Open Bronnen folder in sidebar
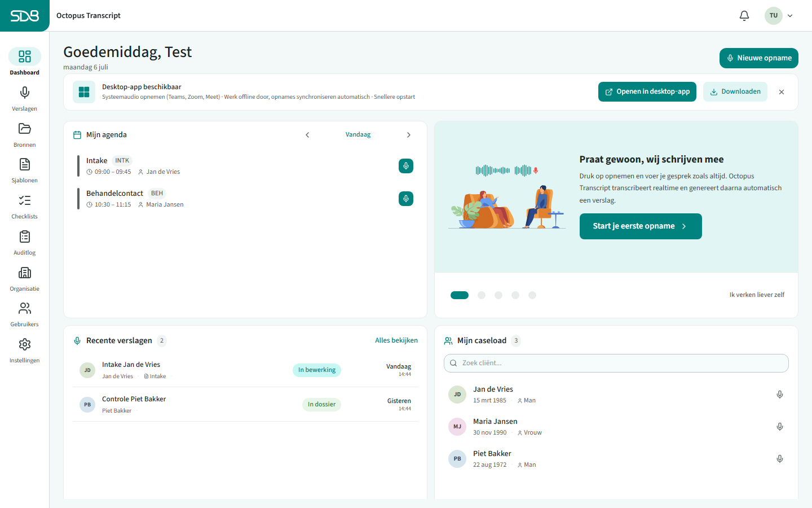This screenshot has width=812, height=508. [24, 134]
